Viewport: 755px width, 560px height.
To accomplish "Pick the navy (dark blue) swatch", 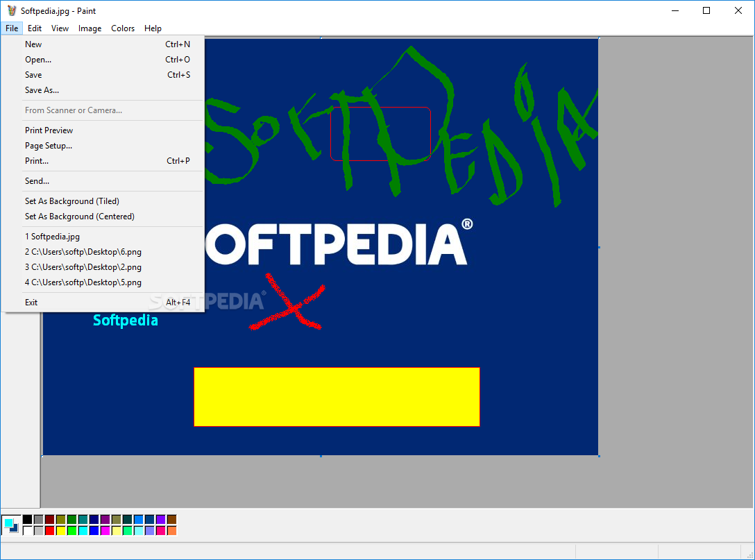I will click(94, 519).
